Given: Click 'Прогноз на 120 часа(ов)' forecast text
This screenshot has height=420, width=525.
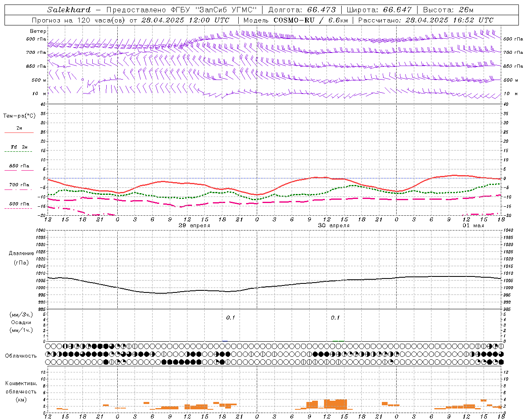Looking at the screenshot, I should coord(79,20).
